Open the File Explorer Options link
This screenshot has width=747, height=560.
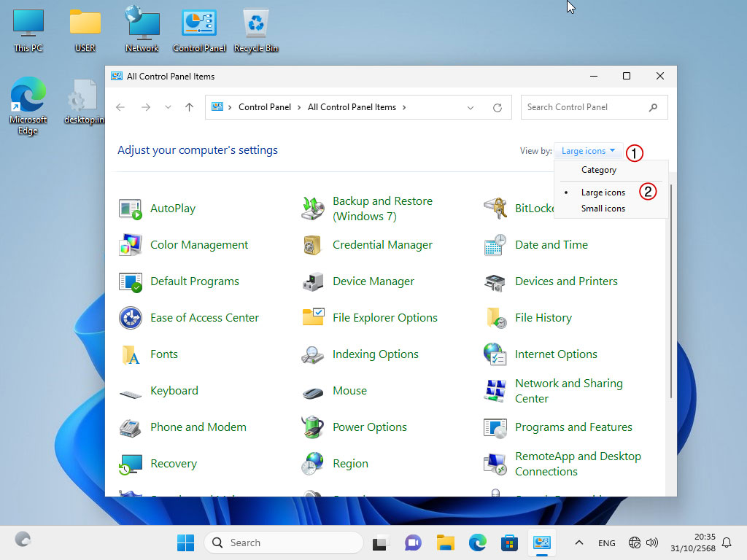[x=384, y=318]
